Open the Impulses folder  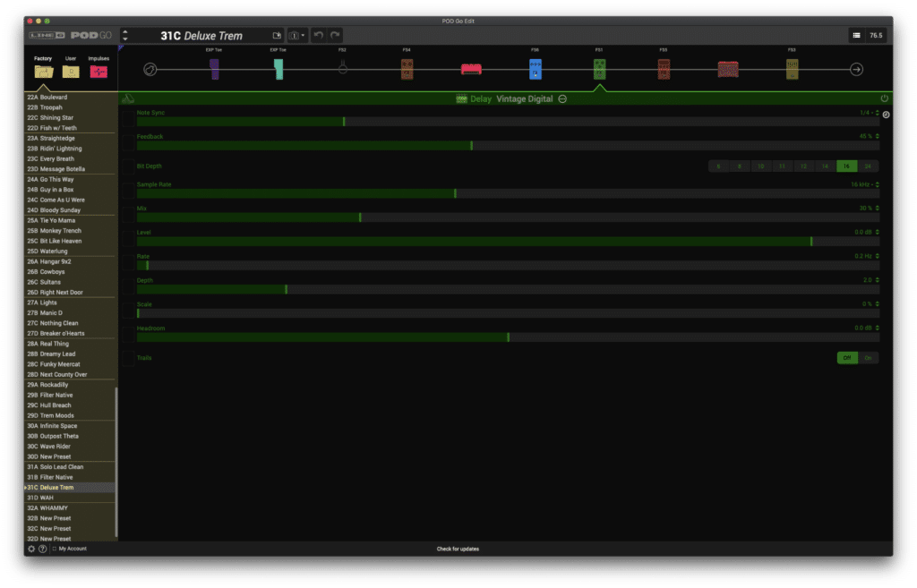(99, 72)
